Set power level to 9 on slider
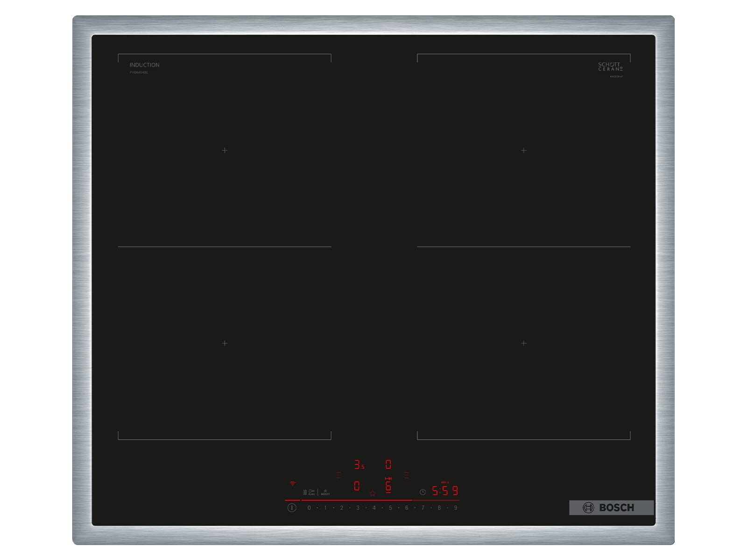Image resolution: width=747 pixels, height=560 pixels. [455, 508]
